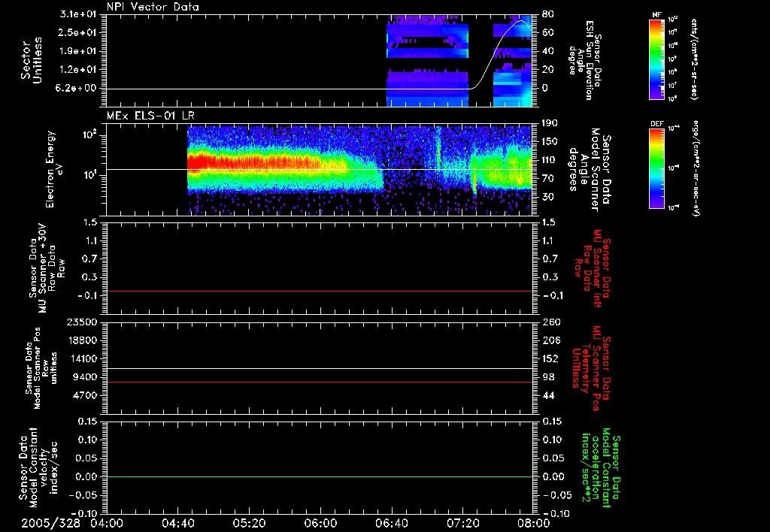
Task: Click the 'NPI Vector Data' panel title
Action: (153, 7)
